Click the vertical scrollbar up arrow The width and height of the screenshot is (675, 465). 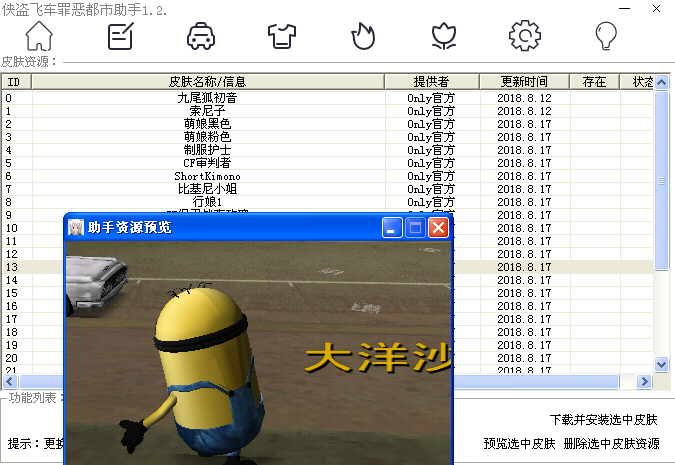point(662,82)
